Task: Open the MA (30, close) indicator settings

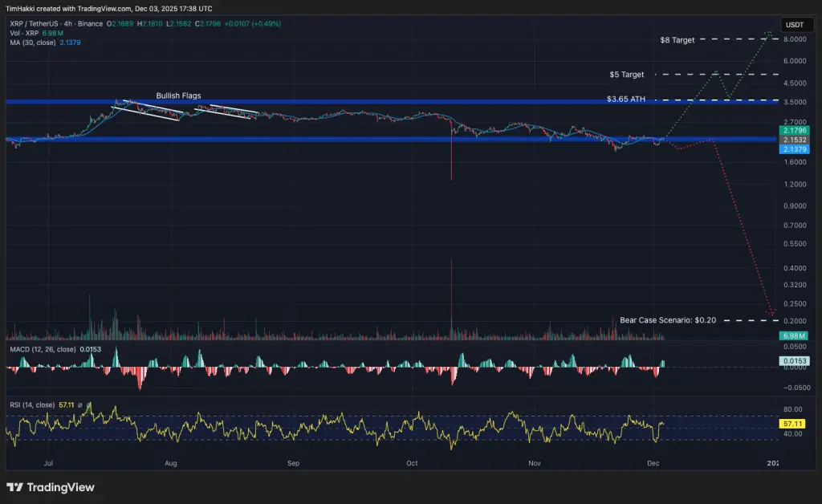Action: click(x=32, y=42)
